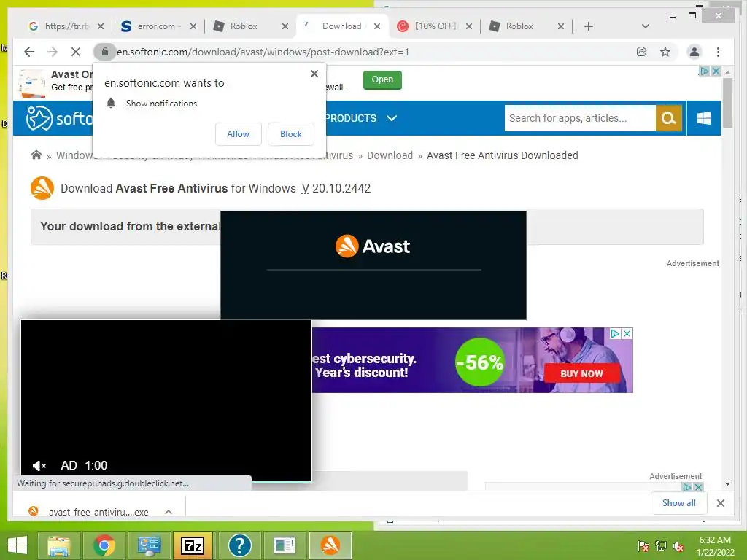The image size is (747, 560).
Task: Open the network tray icon
Action: 661,545
